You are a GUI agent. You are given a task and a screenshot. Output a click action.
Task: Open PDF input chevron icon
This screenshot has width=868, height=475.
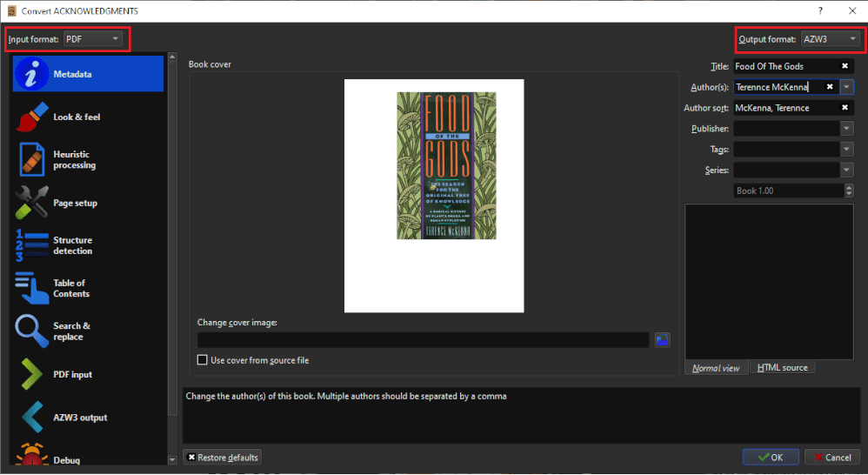coord(32,374)
